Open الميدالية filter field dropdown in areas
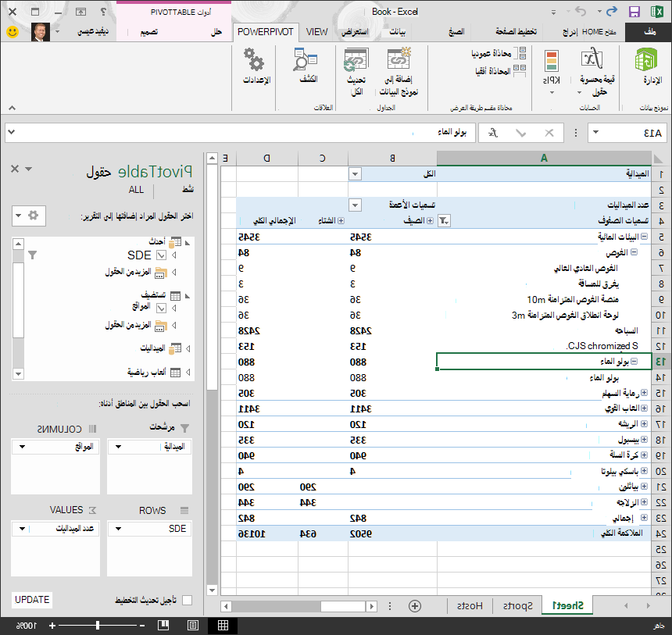Viewport: 672px width, 635px height. coord(118,447)
